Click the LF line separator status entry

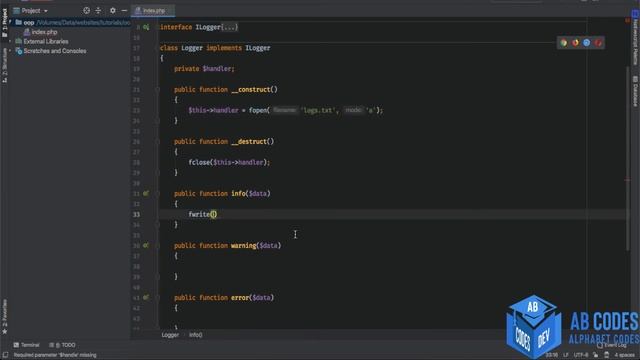click(x=566, y=355)
